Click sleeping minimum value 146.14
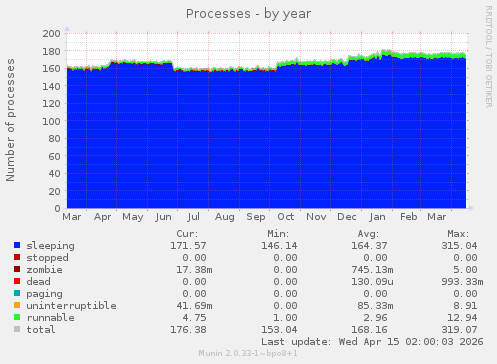The height and width of the screenshot is (364, 497). tap(279, 246)
